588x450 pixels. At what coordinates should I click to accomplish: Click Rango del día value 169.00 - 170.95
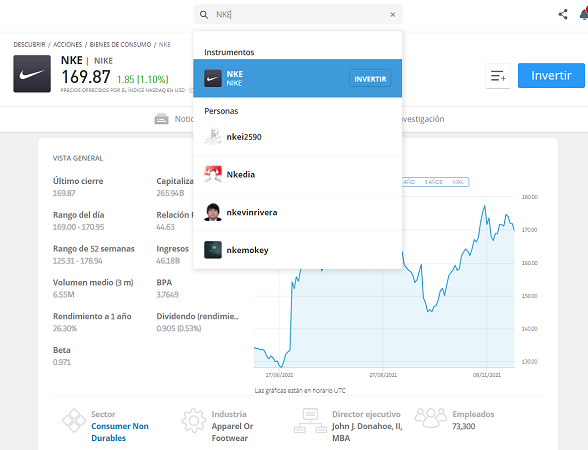(x=79, y=227)
